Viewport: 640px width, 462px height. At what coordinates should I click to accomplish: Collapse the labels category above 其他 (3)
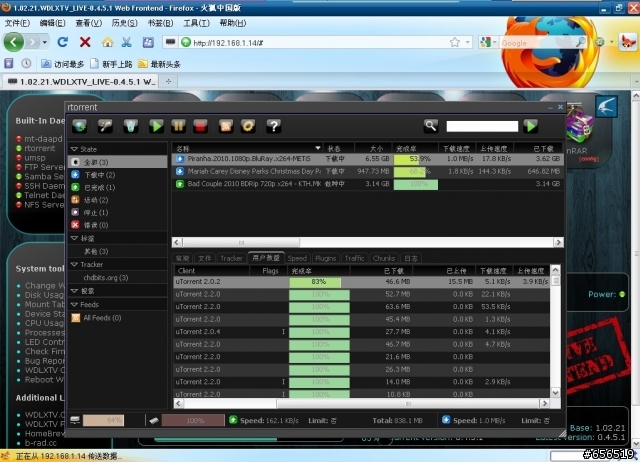click(74, 238)
